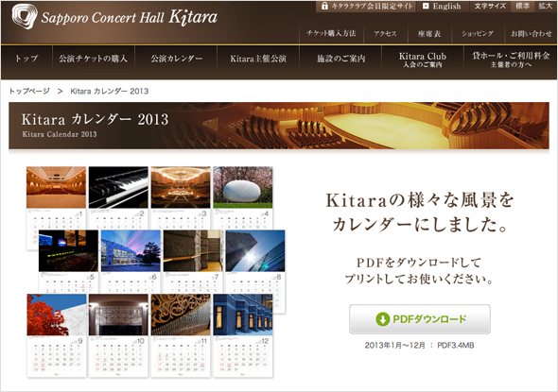Select January calendar thumbnail with hall interior
Image resolution: width=558 pixels, height=392 pixels.
coord(56,187)
